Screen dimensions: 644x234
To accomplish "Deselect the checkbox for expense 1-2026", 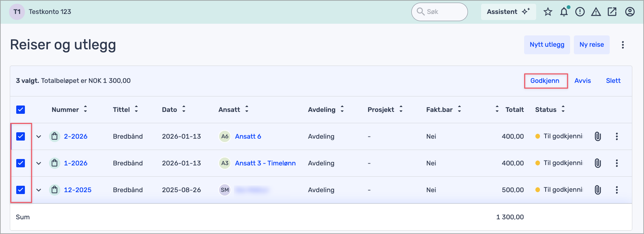I will pos(21,163).
